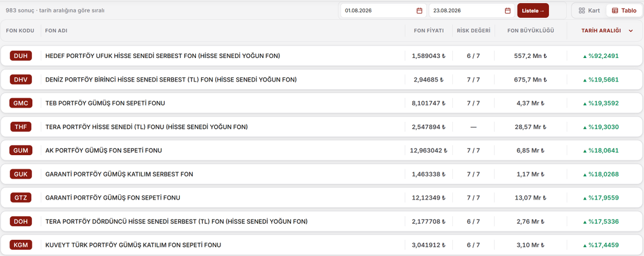Sort by Fon Kodu column header

(20, 31)
